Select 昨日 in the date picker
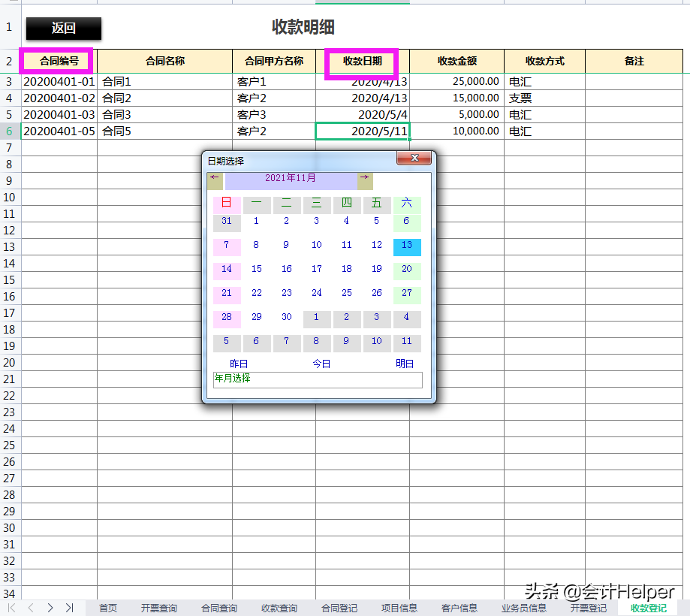This screenshot has width=690, height=616. 239,364
